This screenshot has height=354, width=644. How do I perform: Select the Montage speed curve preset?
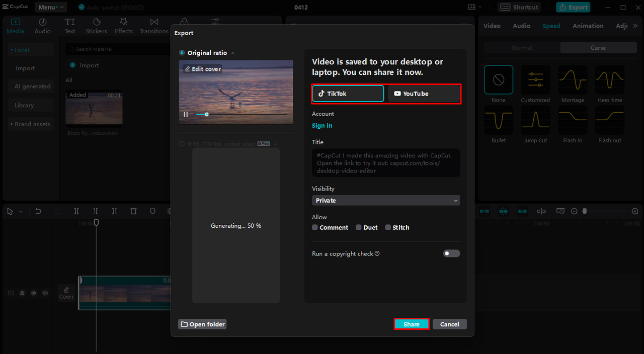[x=573, y=80]
